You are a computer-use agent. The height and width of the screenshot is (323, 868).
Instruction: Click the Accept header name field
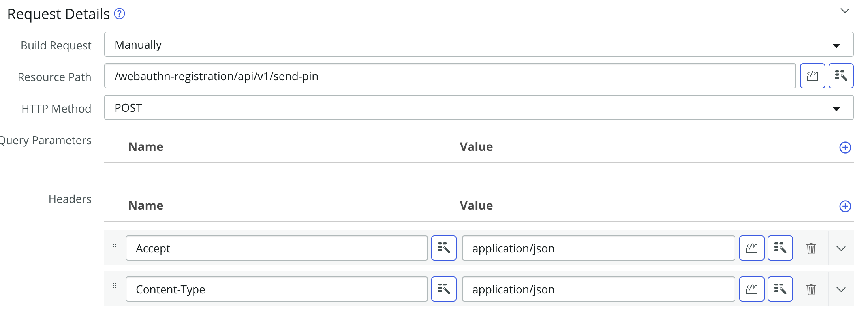(276, 248)
